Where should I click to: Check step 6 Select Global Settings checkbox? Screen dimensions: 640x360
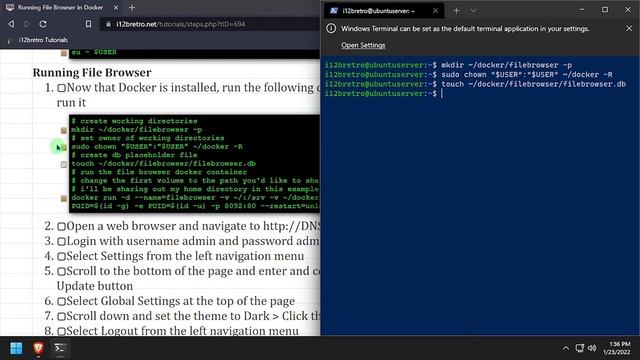point(61,301)
